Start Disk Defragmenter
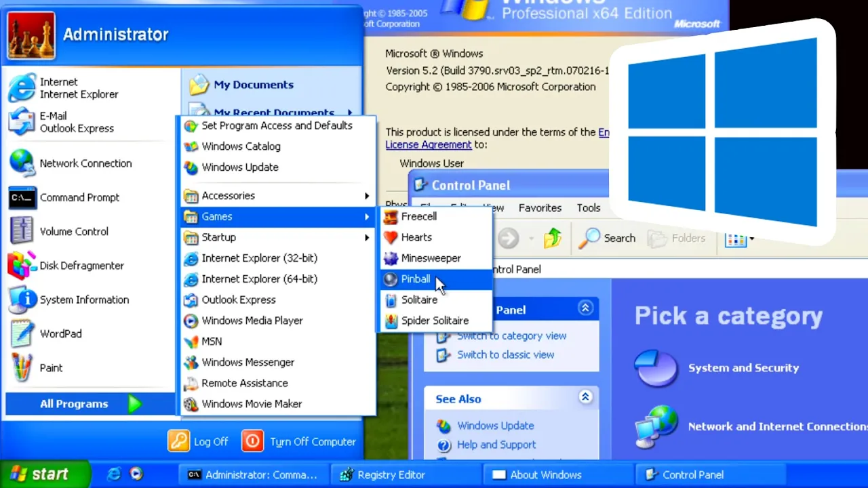Viewport: 868px width, 488px height. pyautogui.click(x=90, y=266)
